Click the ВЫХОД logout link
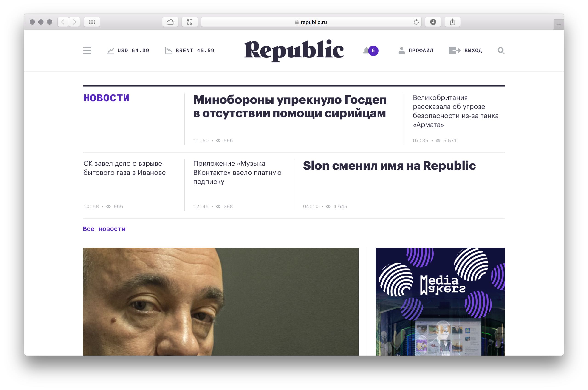 (x=465, y=51)
